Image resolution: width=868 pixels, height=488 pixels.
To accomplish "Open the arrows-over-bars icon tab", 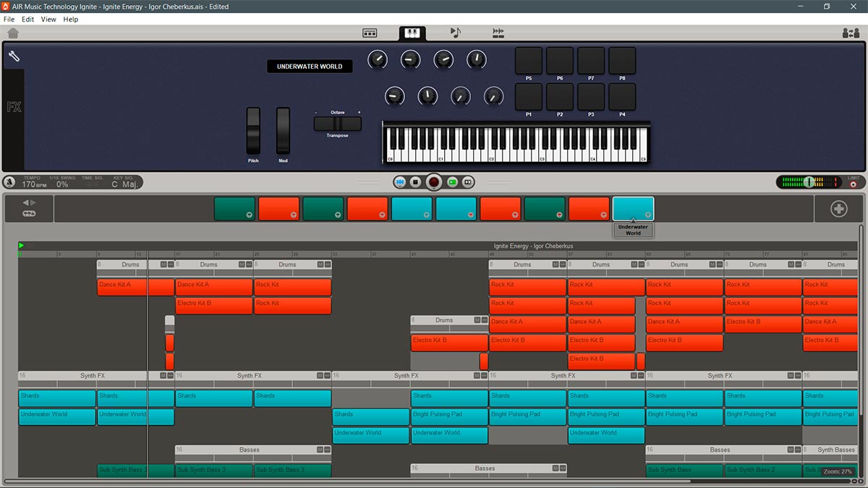I will (498, 33).
